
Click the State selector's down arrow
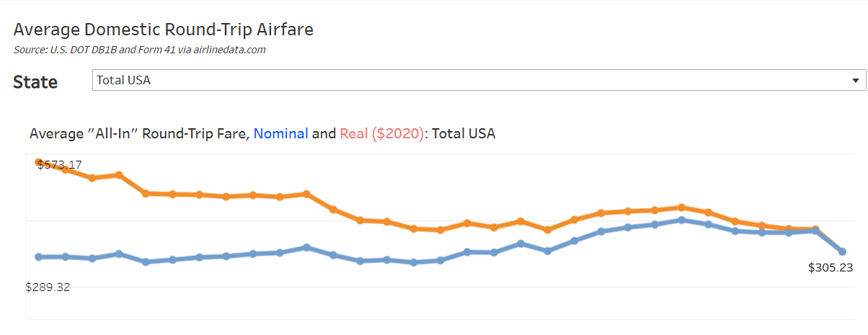point(855,80)
